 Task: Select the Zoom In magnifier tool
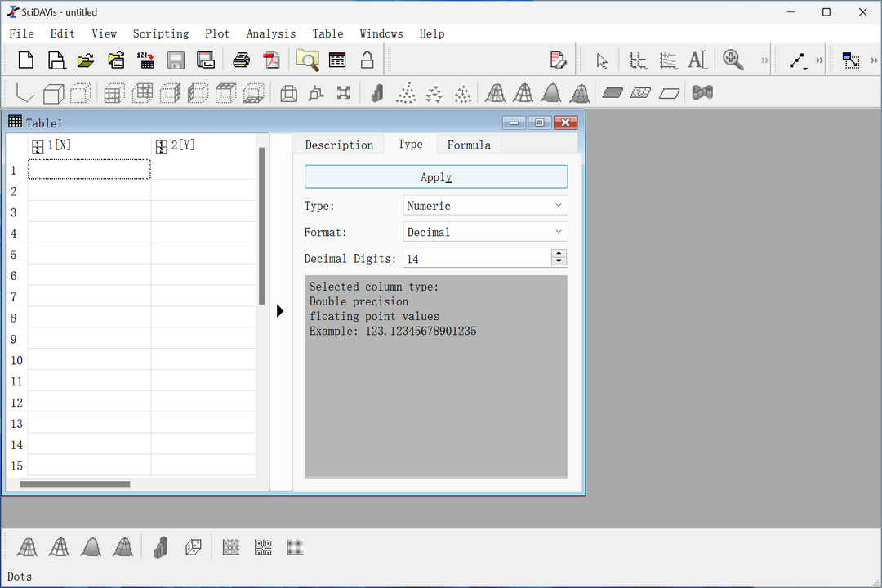tap(733, 60)
